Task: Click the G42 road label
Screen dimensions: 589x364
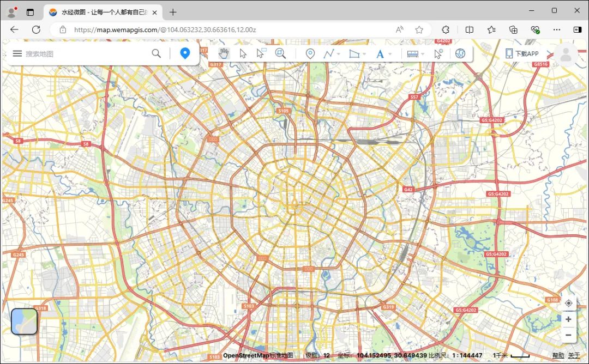Action: 408,190
